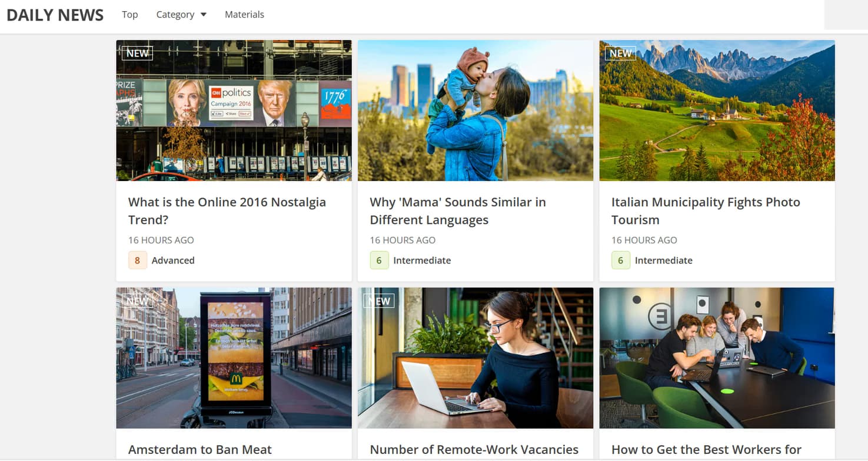The height and width of the screenshot is (461, 868).
Task: Click the green 6 badge under the Italian article
Action: [x=620, y=260]
